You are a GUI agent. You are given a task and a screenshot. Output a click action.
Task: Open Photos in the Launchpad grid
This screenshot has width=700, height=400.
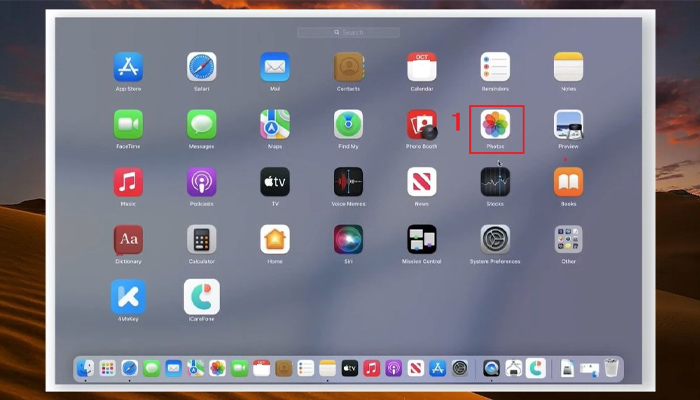(x=495, y=125)
